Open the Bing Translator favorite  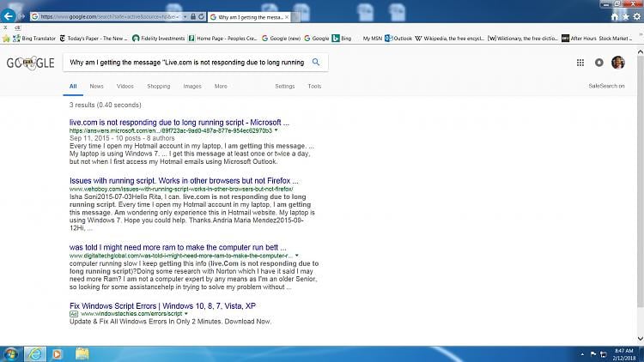point(34,38)
